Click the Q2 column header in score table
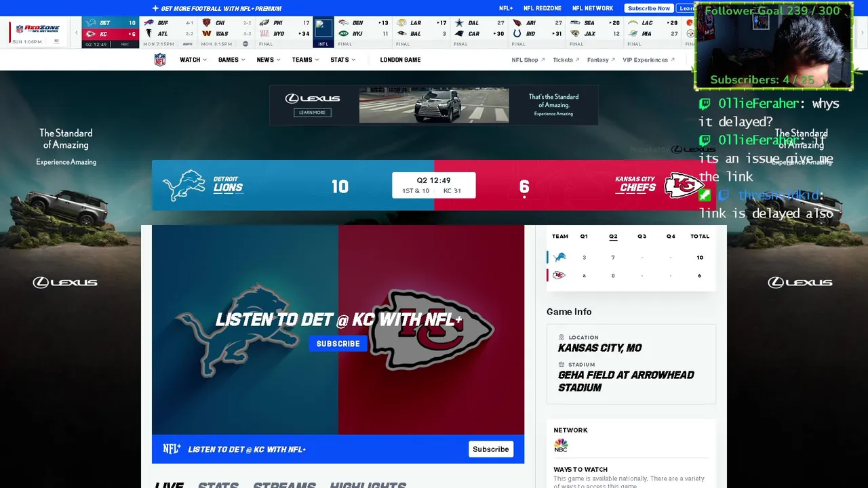Viewport: 868px width, 488px height. pos(613,237)
